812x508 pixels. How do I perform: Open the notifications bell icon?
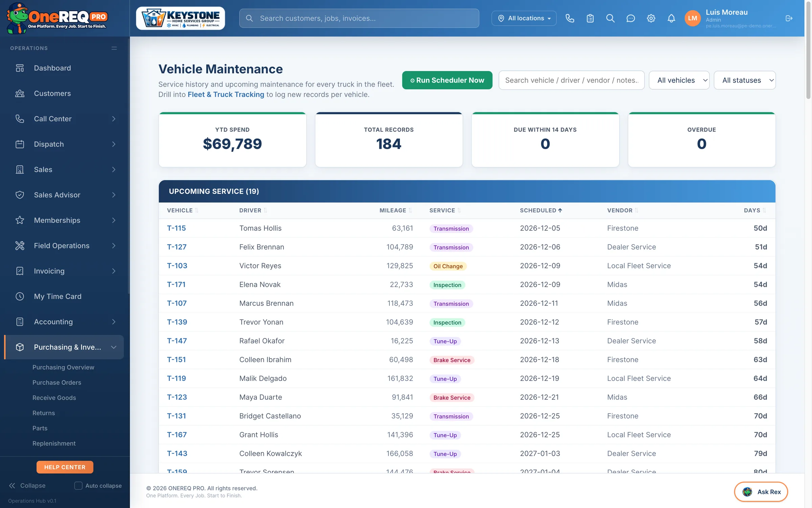coord(671,18)
